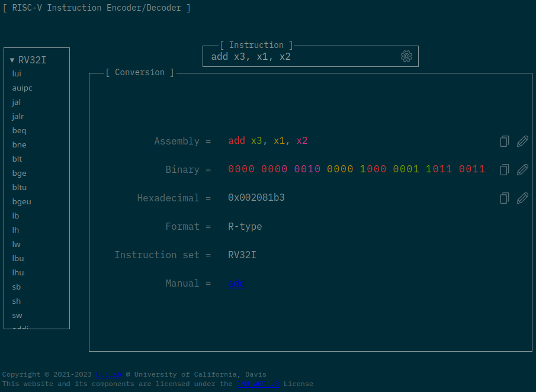Viewport: 536px width, 392px height.
Task: Edit the Assembly value with pencil icon
Action: click(522, 141)
